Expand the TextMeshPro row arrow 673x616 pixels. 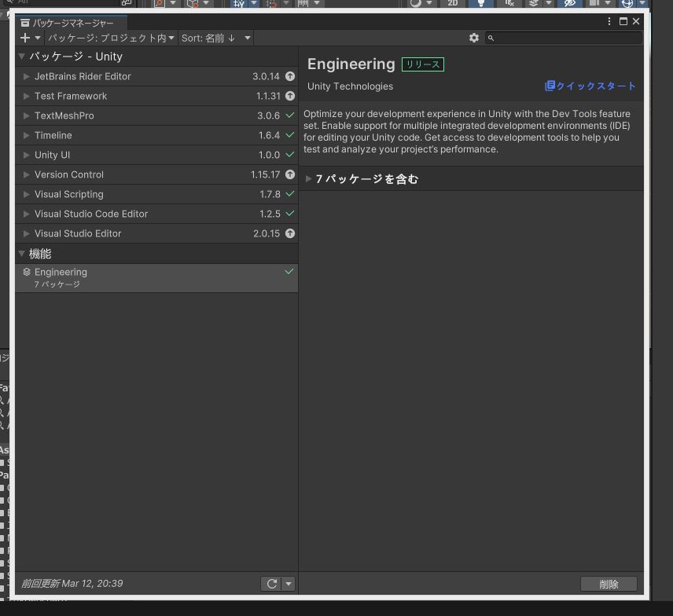[26, 115]
